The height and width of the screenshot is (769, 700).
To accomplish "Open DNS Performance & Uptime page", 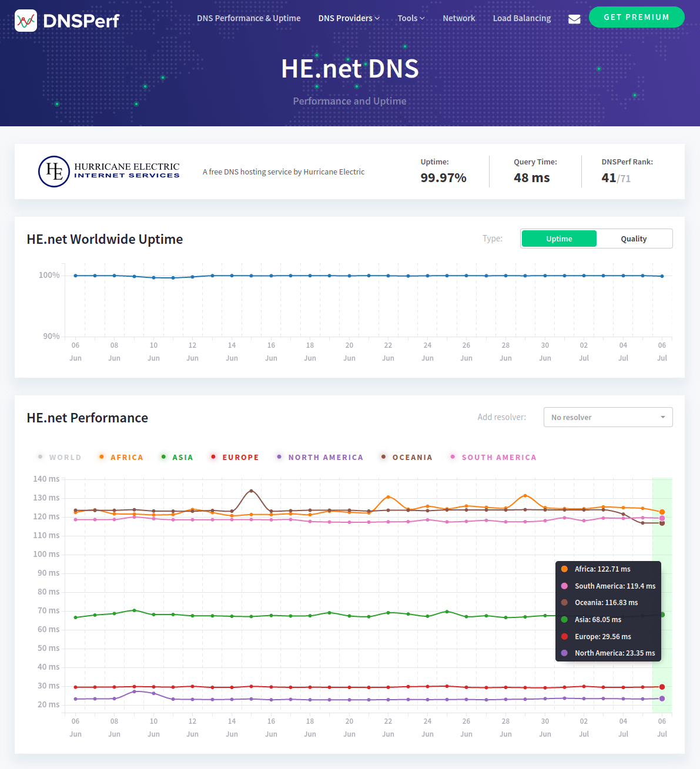I will [249, 18].
